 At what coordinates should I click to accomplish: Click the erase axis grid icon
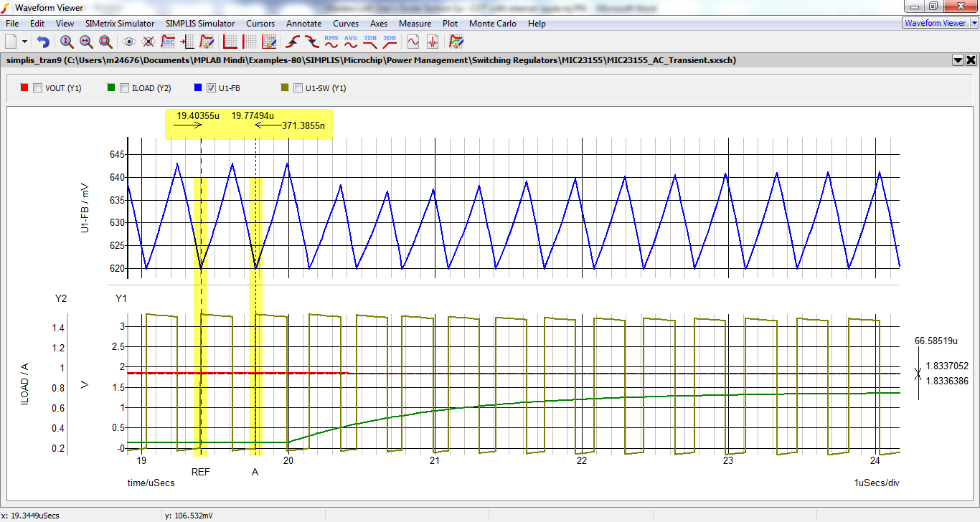coord(269,42)
